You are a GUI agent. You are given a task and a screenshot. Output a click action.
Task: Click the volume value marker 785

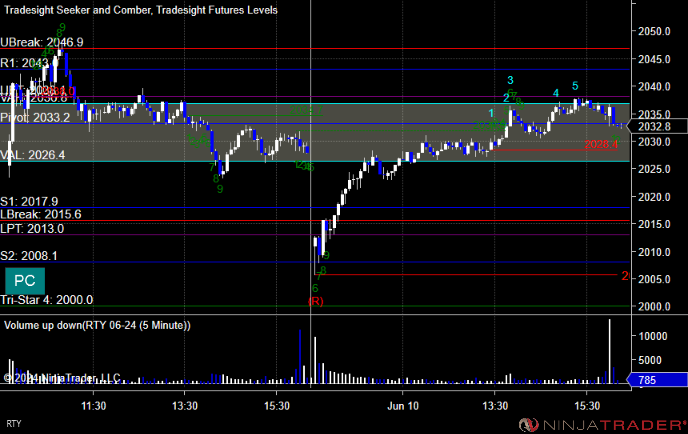(657, 380)
